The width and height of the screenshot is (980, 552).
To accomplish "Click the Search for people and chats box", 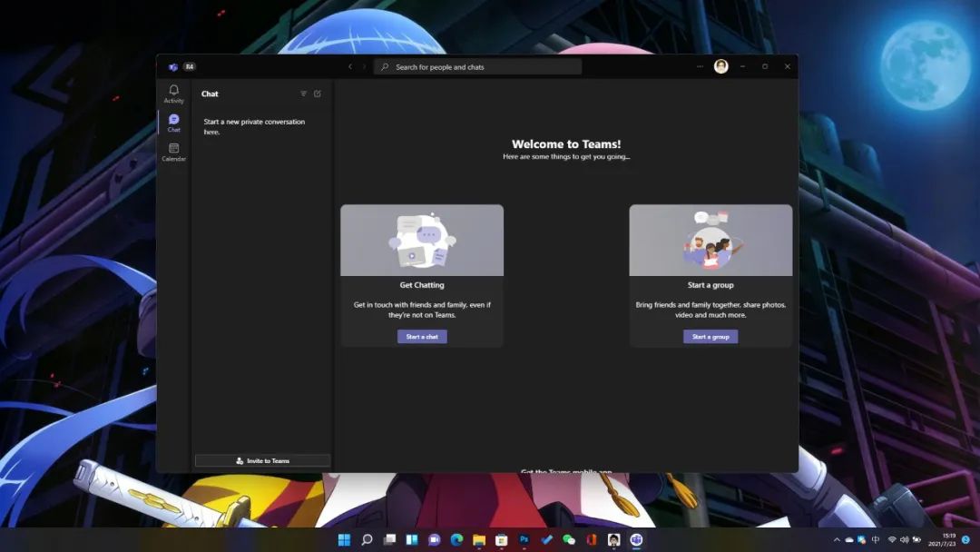I will [x=478, y=66].
